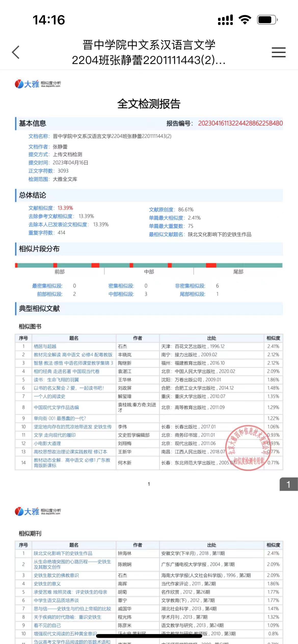Tap the battery status icon

[x=267, y=20]
